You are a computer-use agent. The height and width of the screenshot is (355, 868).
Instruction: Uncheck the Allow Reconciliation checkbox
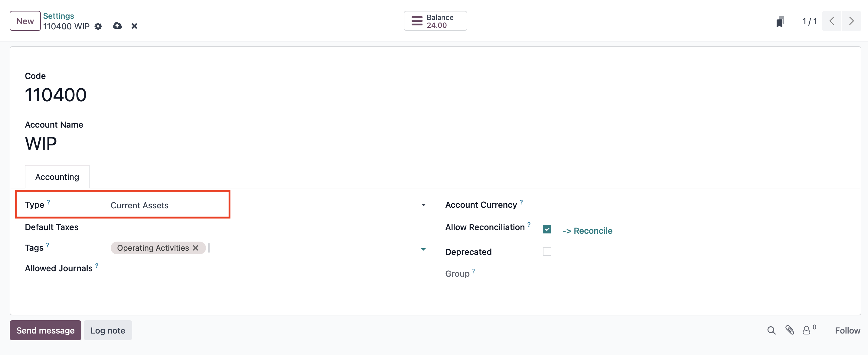(x=547, y=229)
